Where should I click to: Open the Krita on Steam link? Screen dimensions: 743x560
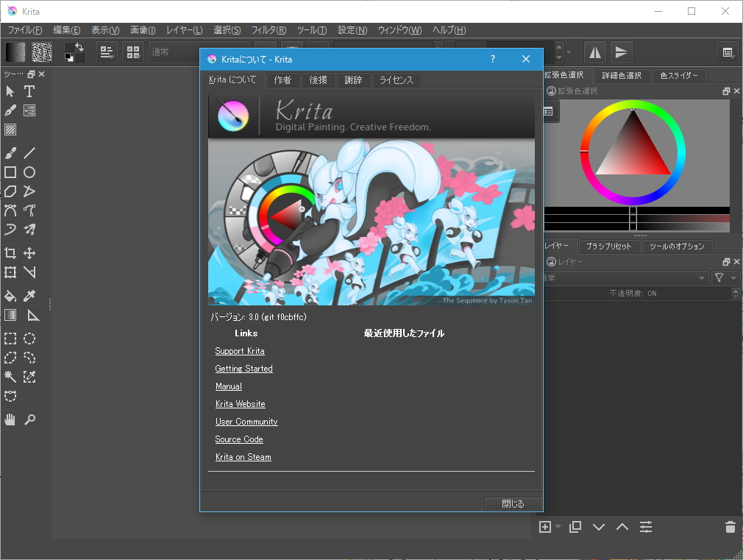click(x=243, y=457)
